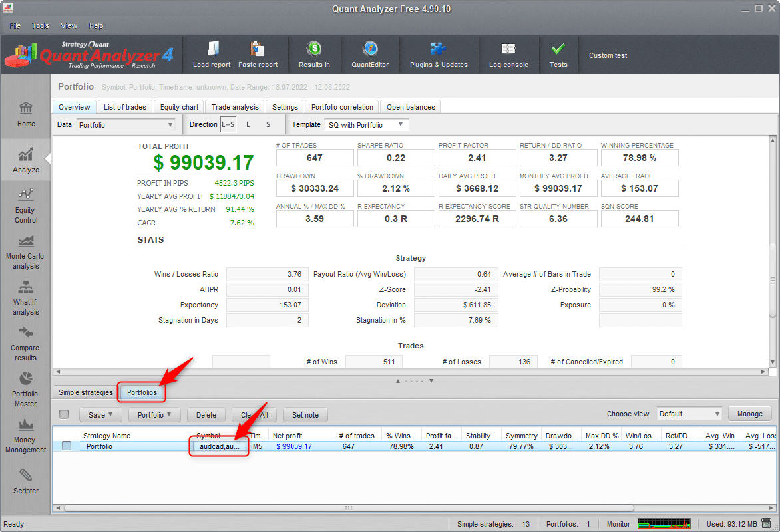Open the Data Portfolio dropdown
Viewport: 780px width, 532px height.
point(125,125)
